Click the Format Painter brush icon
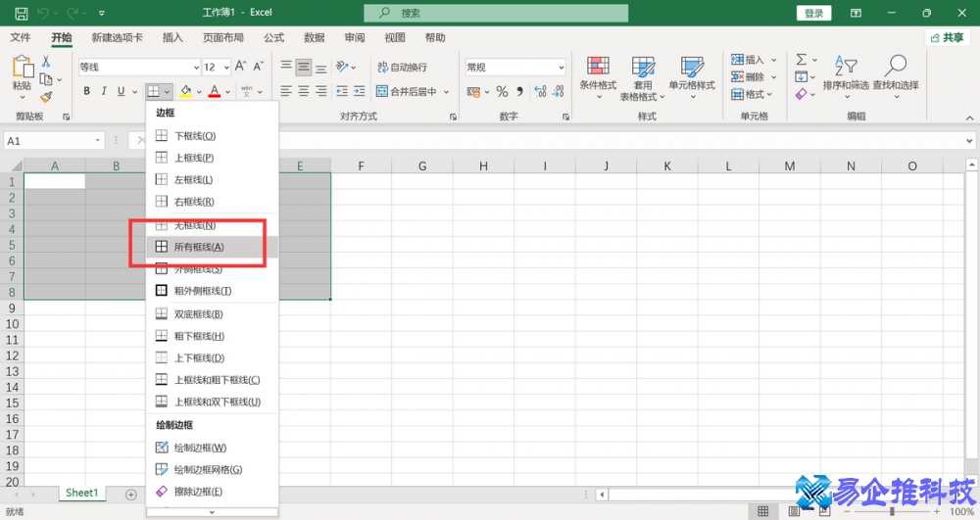The image size is (980, 520). [46, 97]
